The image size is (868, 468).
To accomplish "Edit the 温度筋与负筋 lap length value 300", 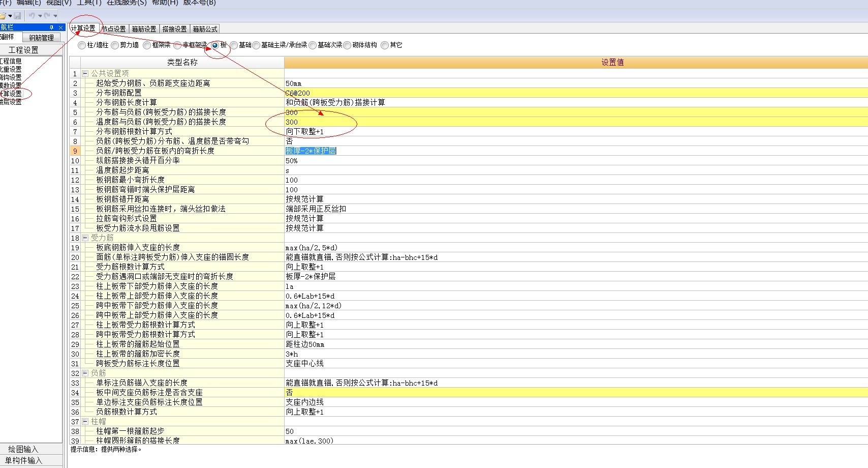I will coord(576,122).
